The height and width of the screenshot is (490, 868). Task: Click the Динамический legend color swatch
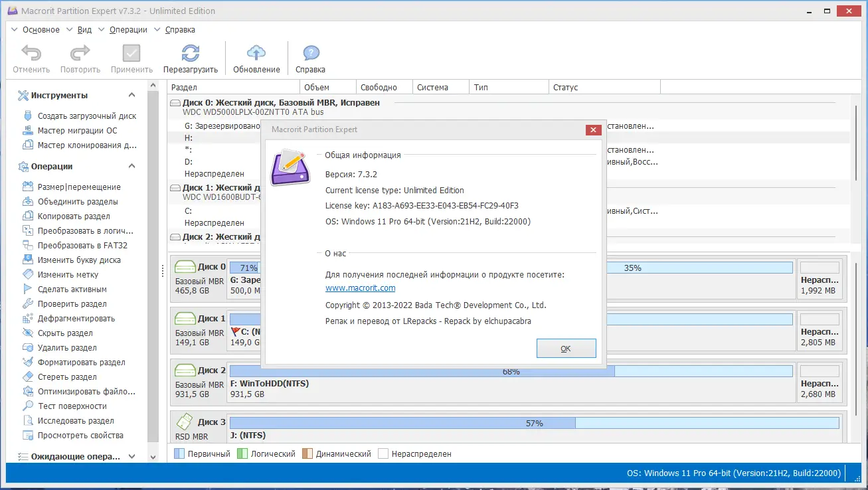[x=307, y=453]
